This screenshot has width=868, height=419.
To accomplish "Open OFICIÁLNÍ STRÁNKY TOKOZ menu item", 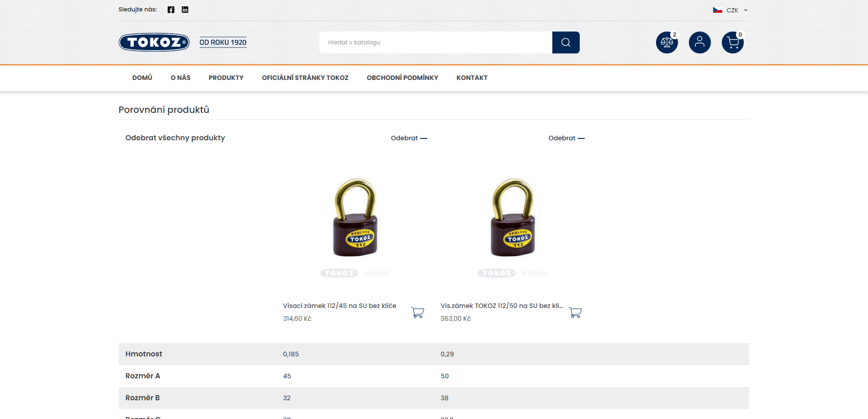I will (x=305, y=78).
